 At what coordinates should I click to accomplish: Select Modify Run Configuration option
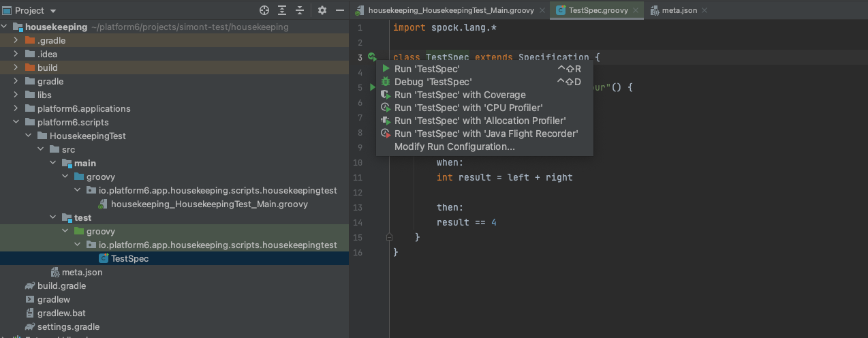454,147
